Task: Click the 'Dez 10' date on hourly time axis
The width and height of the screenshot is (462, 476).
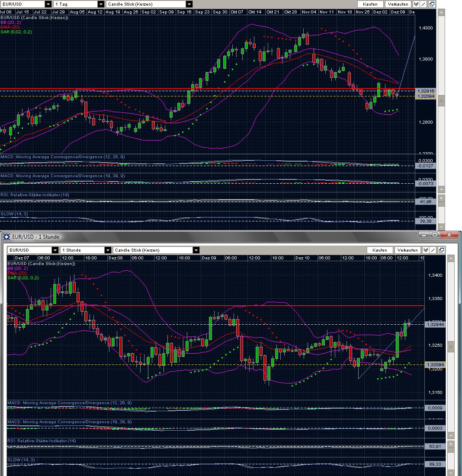Action: (x=302, y=258)
